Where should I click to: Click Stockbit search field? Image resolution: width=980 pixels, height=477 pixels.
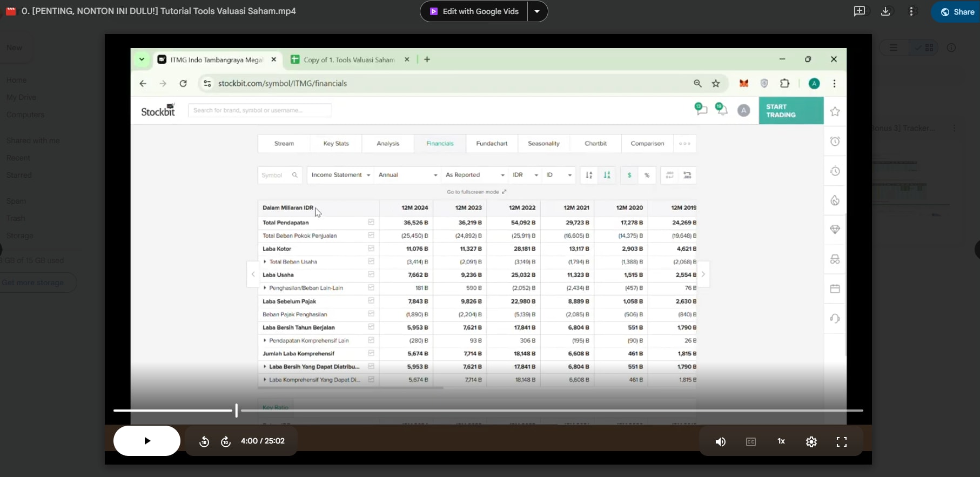(259, 110)
